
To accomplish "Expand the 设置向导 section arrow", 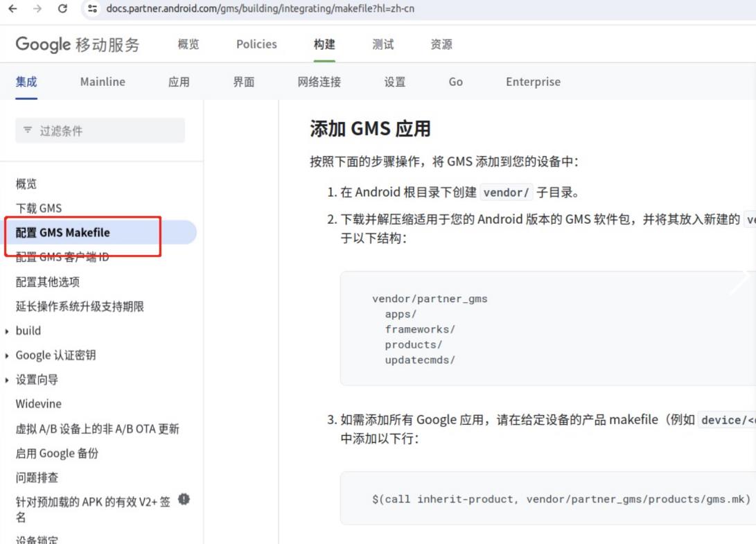I will pyautogui.click(x=7, y=380).
